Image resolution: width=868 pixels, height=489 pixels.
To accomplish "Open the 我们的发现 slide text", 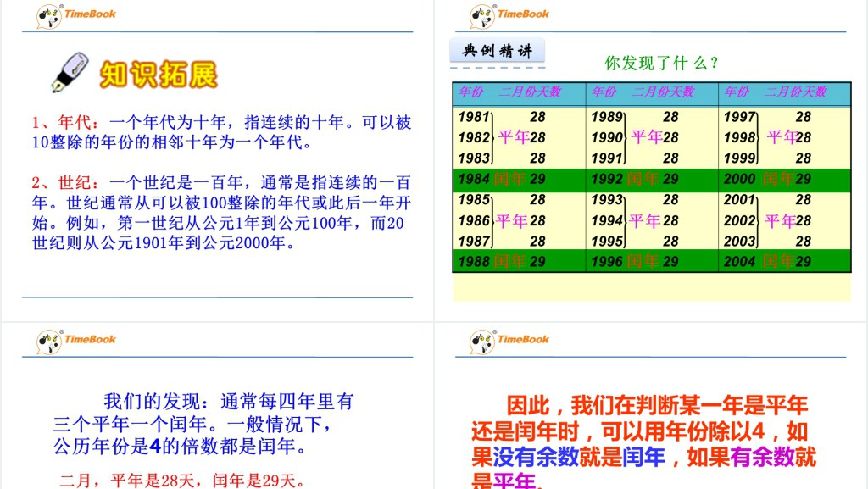I will (203, 422).
